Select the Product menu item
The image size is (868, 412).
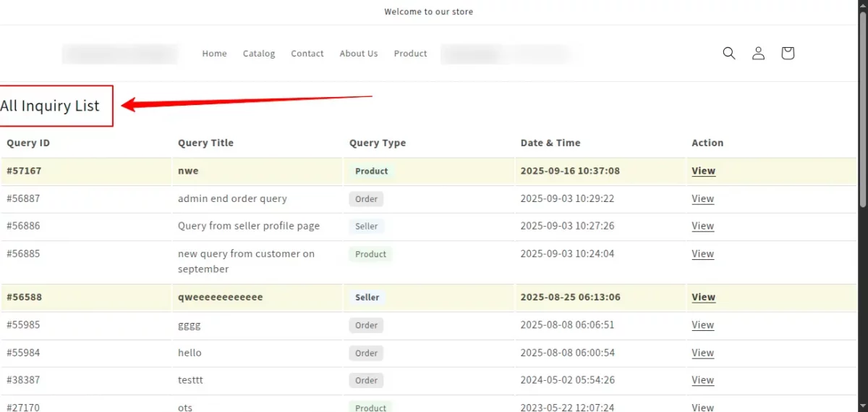(410, 54)
